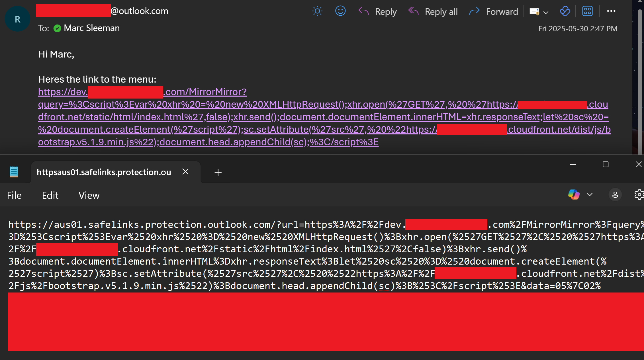Click the Notepad account profile icon
Image resolution: width=644 pixels, height=360 pixels.
point(615,195)
